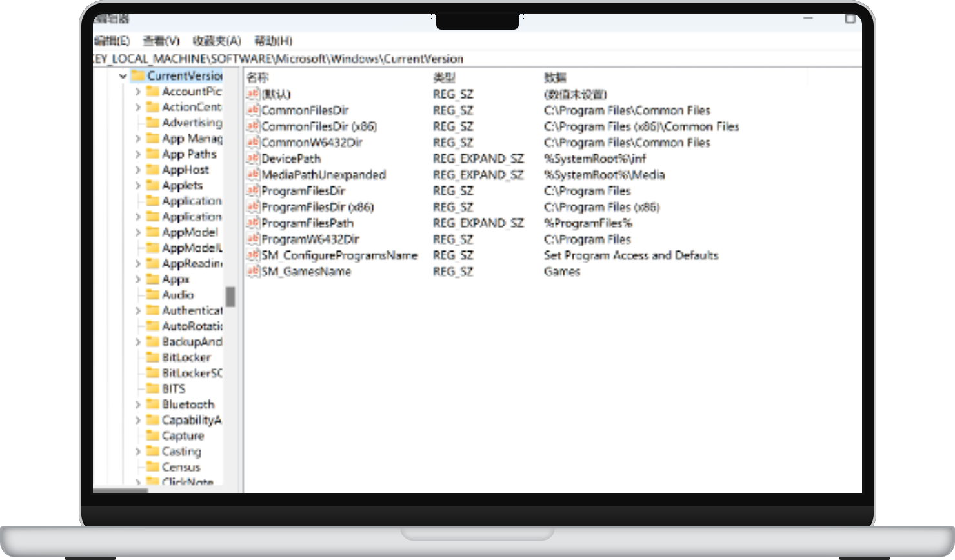
Task: Click the icon of the (默认) value
Action: click(253, 94)
